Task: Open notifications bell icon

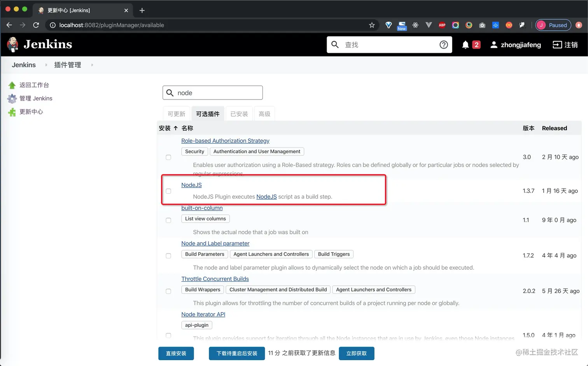Action: pyautogui.click(x=465, y=45)
